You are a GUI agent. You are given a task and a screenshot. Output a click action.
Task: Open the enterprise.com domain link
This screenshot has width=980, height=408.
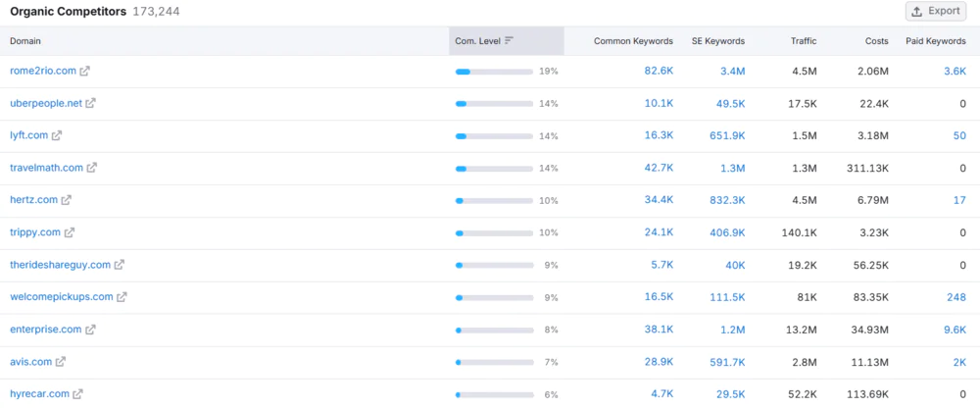[46, 330]
